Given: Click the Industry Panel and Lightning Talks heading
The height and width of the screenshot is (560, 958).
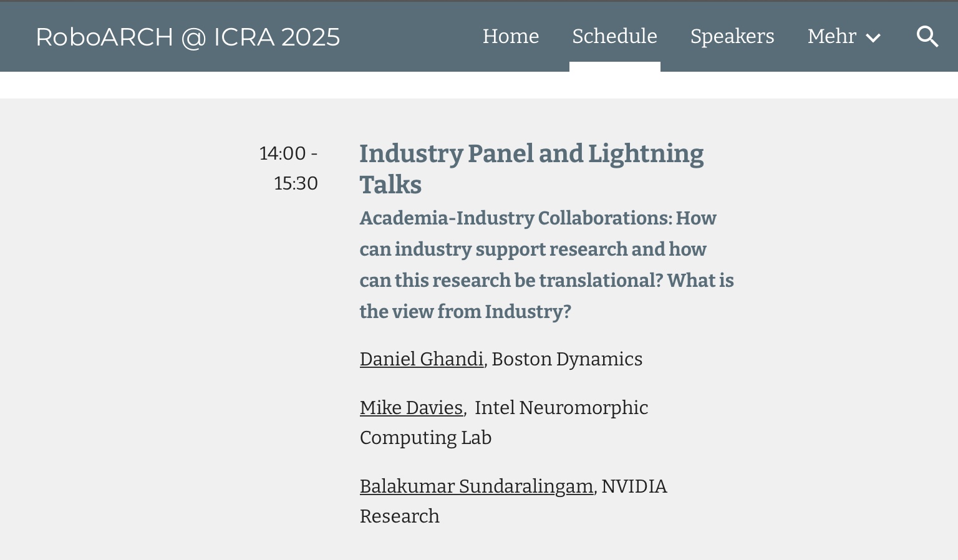Looking at the screenshot, I should [x=531, y=169].
